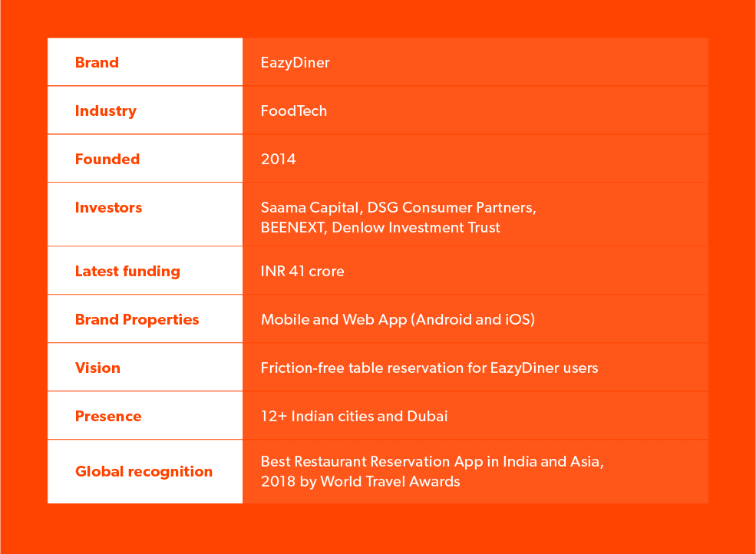
Task: Select the INR 41 crore value
Action: (x=302, y=271)
